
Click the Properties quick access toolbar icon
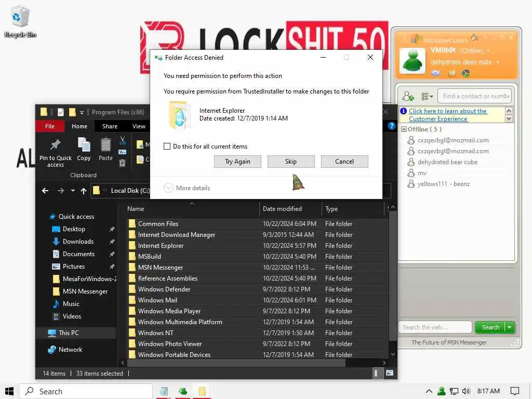coord(61,112)
